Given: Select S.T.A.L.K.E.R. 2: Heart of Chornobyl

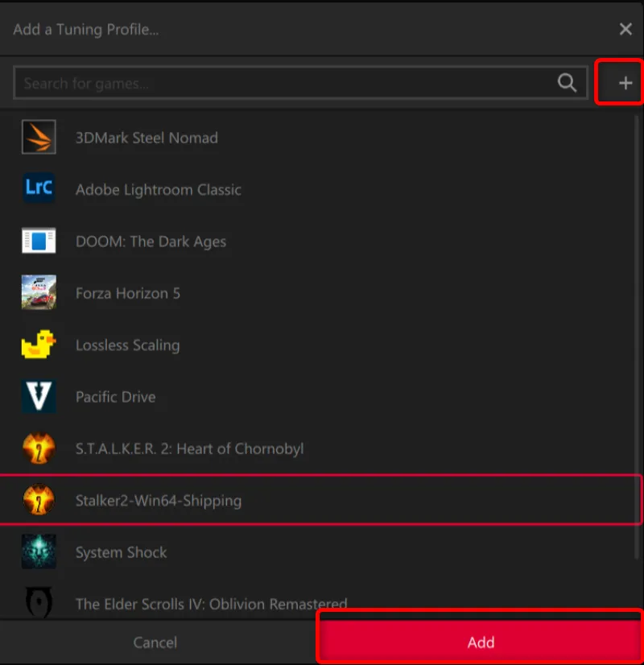Looking at the screenshot, I should point(317,448).
